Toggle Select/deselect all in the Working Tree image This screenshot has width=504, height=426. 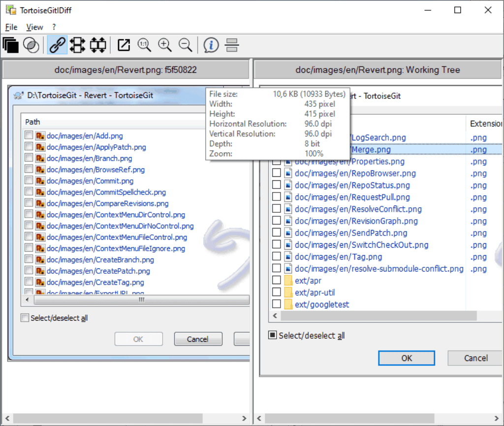click(272, 335)
